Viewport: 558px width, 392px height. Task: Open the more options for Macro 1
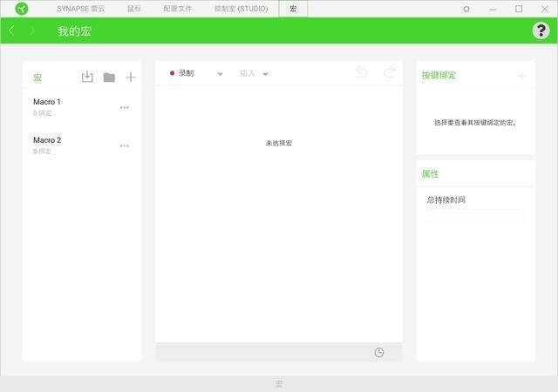click(125, 107)
